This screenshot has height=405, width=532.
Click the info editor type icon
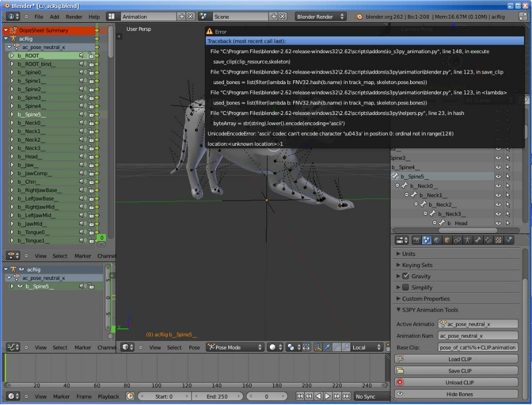pyautogui.click(x=13, y=16)
